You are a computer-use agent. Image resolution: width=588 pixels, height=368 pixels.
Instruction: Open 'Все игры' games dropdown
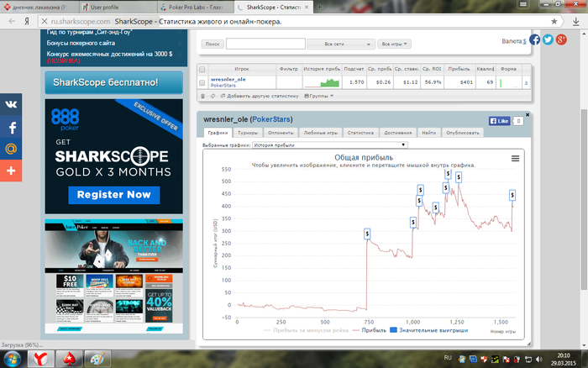click(x=394, y=45)
